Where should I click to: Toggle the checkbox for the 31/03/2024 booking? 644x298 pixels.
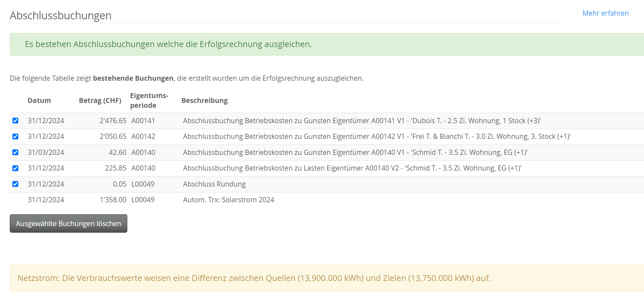[15, 152]
